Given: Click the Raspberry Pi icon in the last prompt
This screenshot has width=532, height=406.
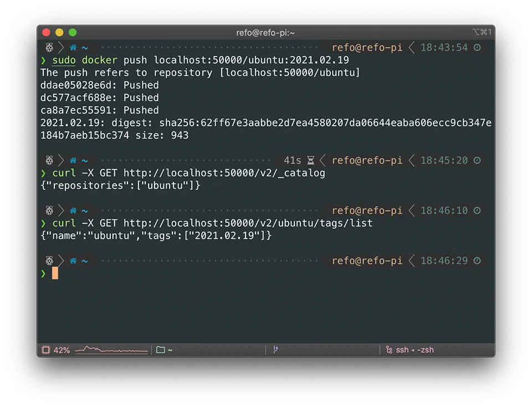Looking at the screenshot, I should tap(49, 260).
